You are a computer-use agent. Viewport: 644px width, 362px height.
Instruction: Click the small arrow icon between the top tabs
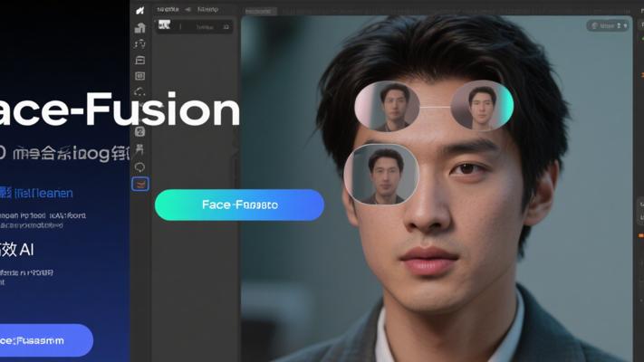click(x=187, y=9)
